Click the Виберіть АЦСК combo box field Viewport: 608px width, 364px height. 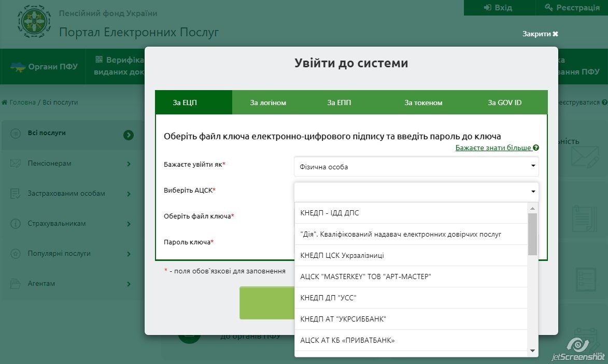tap(416, 191)
